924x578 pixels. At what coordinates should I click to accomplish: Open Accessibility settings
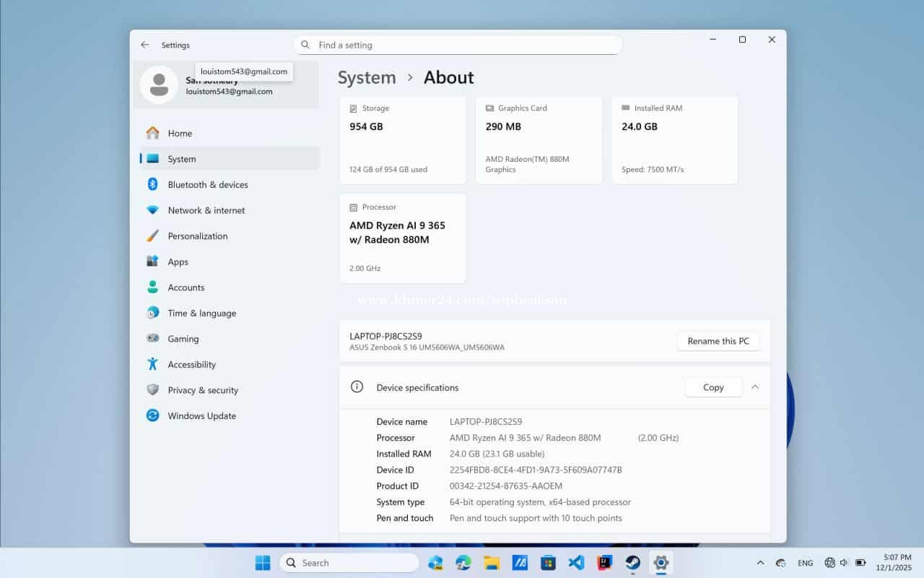click(191, 365)
